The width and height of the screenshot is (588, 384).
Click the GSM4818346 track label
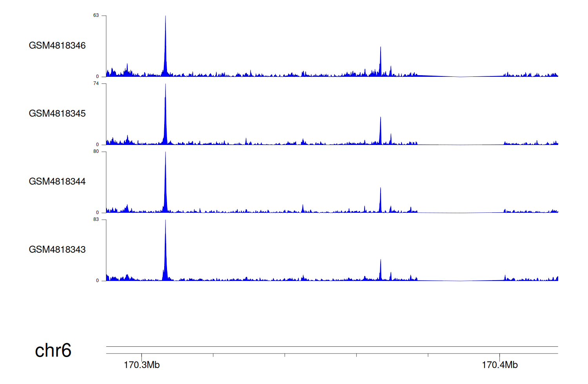pyautogui.click(x=57, y=45)
